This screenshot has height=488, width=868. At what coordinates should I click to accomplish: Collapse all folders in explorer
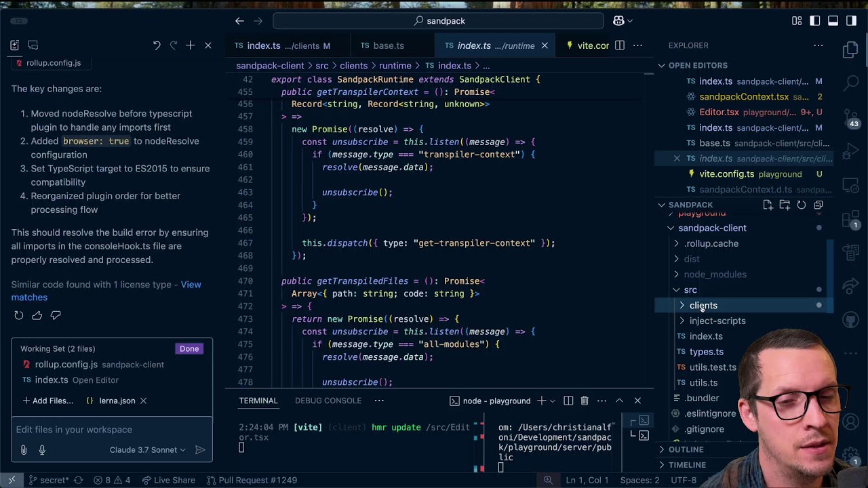coord(818,205)
